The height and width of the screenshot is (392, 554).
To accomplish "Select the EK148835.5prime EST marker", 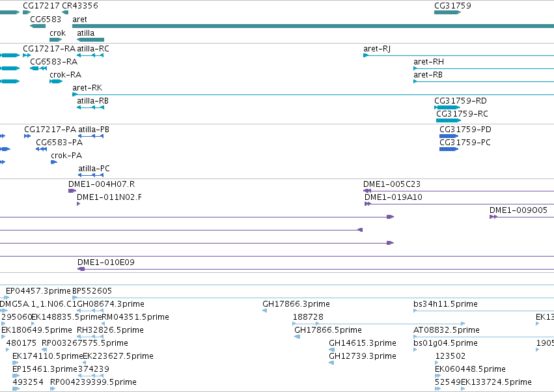I will pos(33,324).
